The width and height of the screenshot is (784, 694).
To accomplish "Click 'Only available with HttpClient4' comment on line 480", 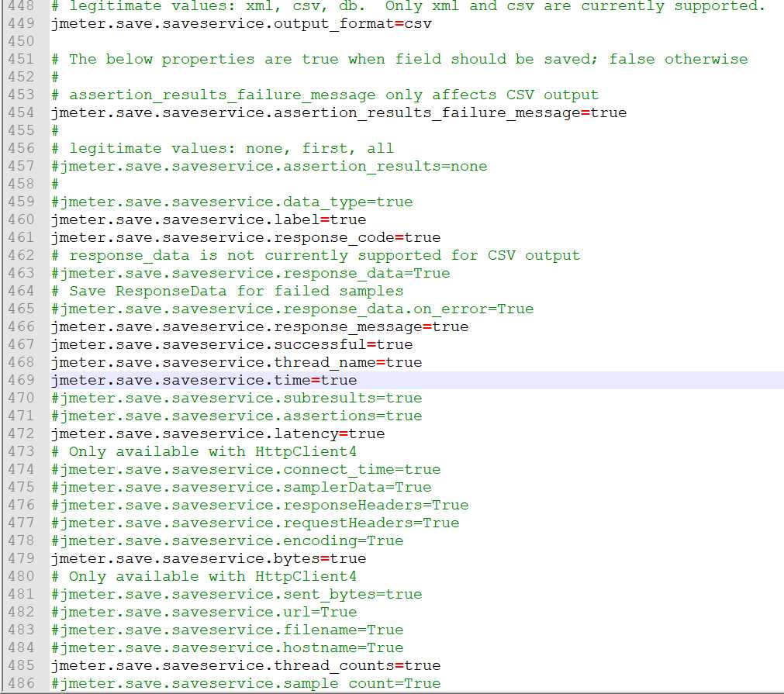I will [x=204, y=576].
